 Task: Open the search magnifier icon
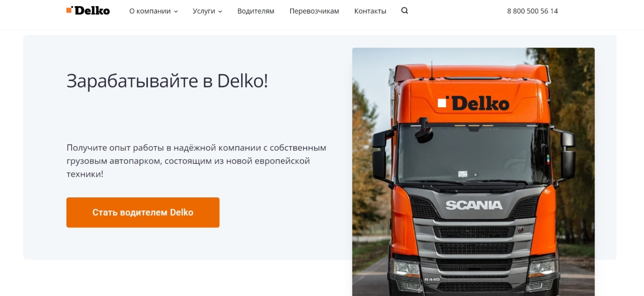click(x=405, y=11)
